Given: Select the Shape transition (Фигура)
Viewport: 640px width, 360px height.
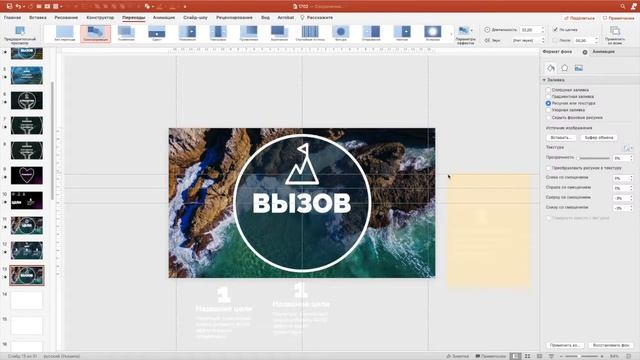Looking at the screenshot, I should 340,33.
